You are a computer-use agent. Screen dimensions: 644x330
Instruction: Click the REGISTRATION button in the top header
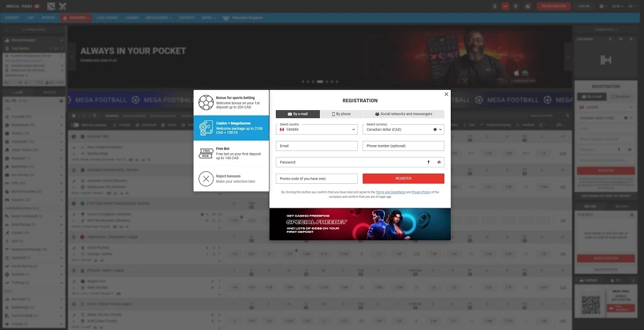pos(553,6)
